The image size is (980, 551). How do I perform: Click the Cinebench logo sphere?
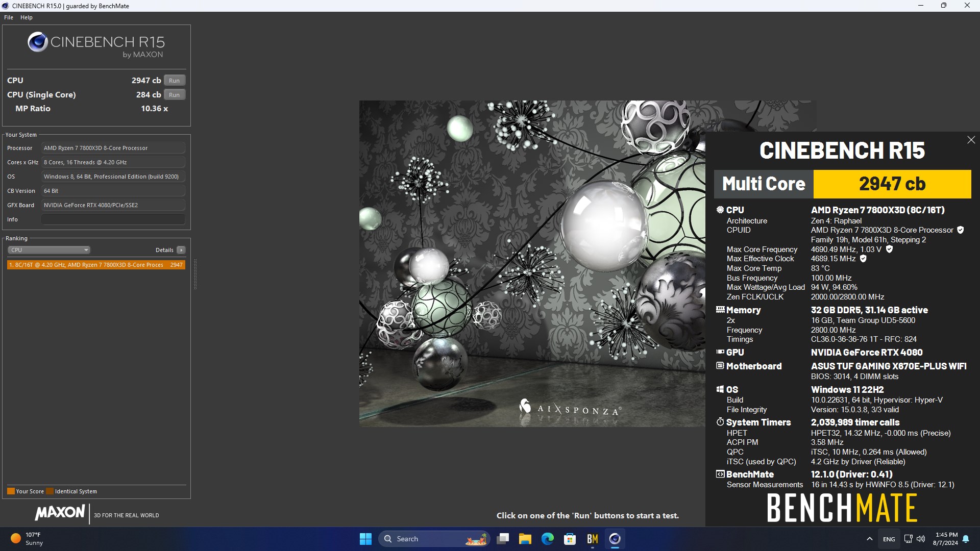(38, 42)
